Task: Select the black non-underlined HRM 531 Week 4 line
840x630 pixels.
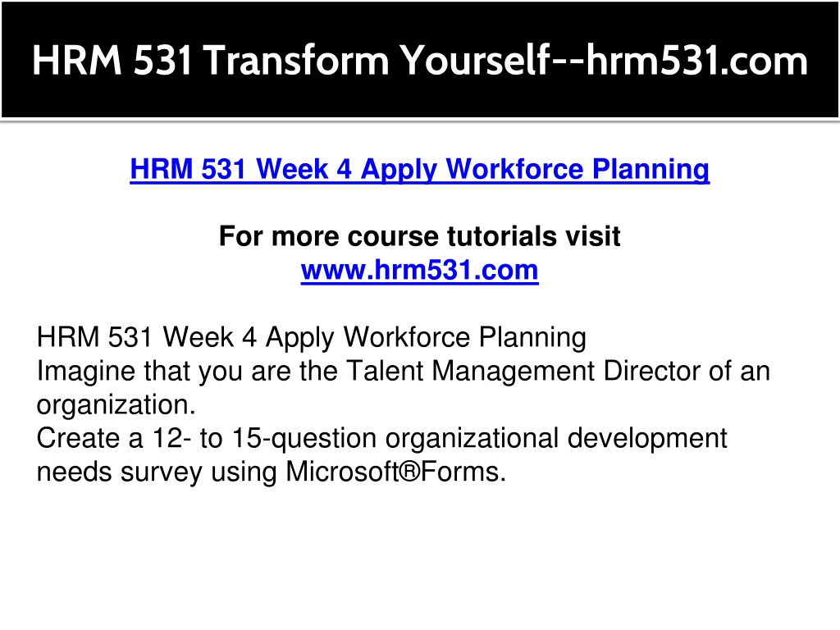Action: pyautogui.click(x=311, y=337)
